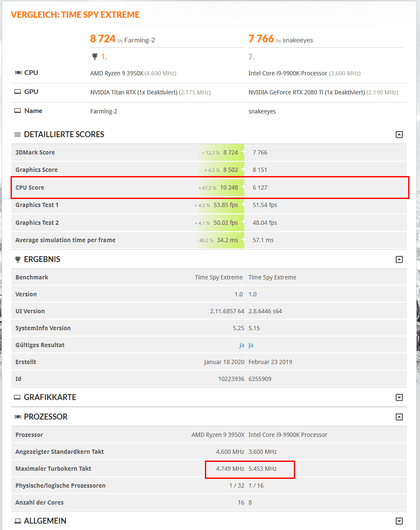Click the trophy icon next to rank 1
This screenshot has width=420, height=530.
[95, 57]
